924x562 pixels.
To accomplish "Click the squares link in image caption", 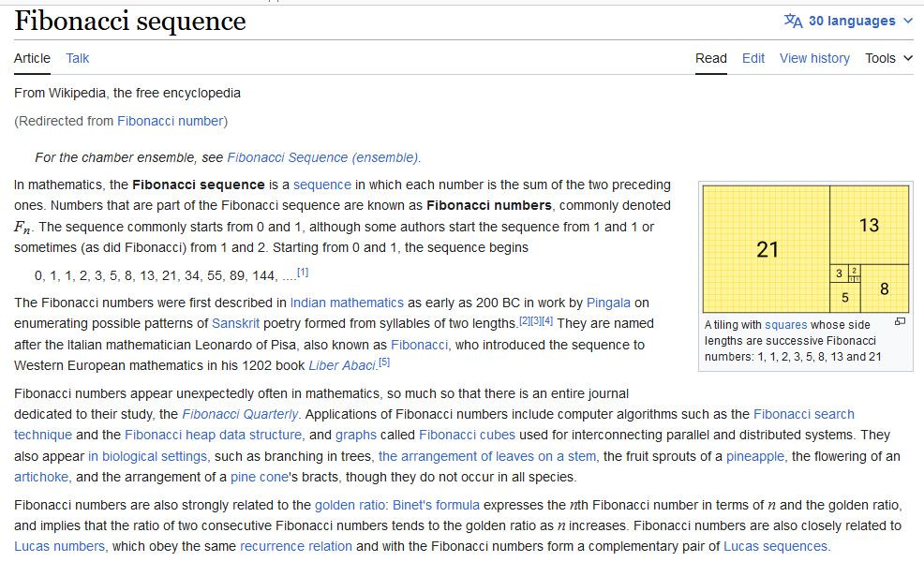I will (785, 325).
